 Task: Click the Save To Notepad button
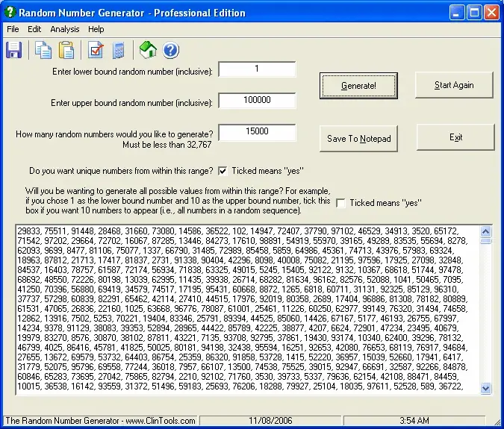coord(358,139)
